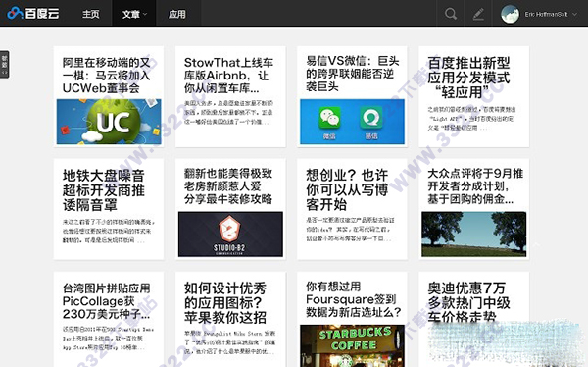The width and height of the screenshot is (588, 367).
Task: Open the left edge side tab
Action: [4, 64]
